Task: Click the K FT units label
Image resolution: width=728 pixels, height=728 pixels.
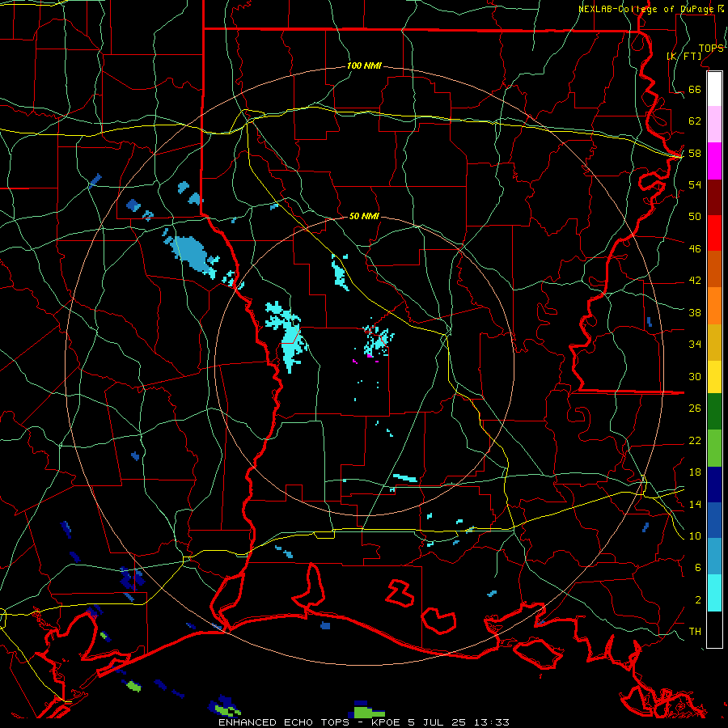Action: (x=684, y=56)
